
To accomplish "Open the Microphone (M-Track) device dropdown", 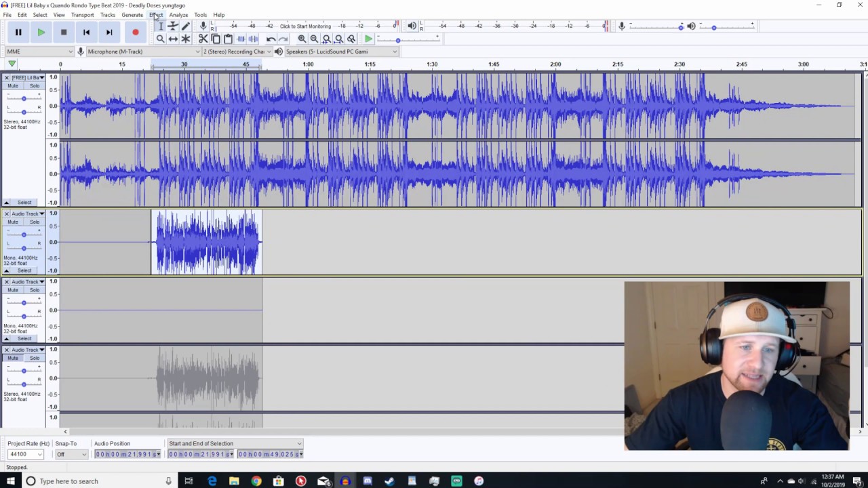I will point(143,52).
